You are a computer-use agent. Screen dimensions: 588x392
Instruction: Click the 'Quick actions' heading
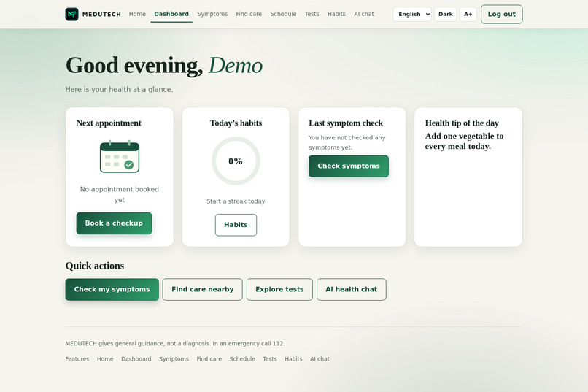pos(95,266)
